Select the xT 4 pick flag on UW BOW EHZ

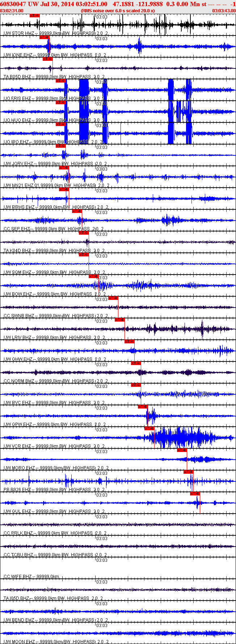pos(94,276)
